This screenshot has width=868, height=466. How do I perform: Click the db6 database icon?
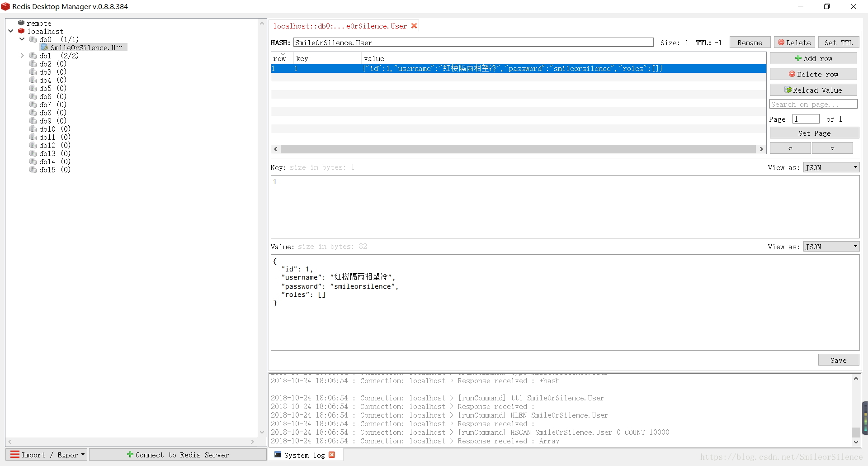pyautogui.click(x=33, y=96)
